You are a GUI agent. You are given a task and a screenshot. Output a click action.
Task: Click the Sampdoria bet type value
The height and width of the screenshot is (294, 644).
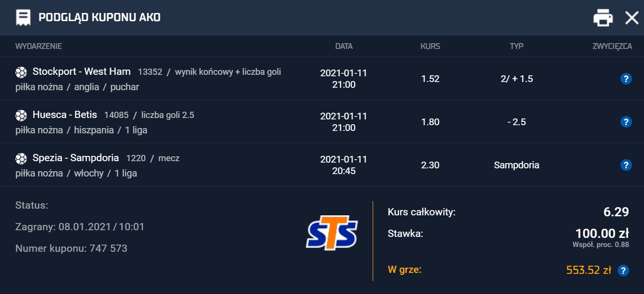coord(516,165)
